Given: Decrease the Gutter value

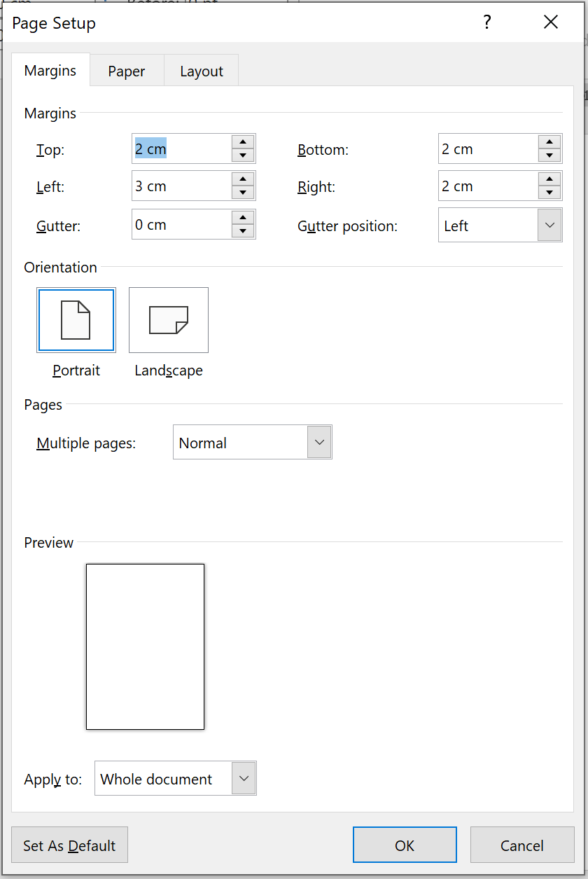Looking at the screenshot, I should click(243, 231).
